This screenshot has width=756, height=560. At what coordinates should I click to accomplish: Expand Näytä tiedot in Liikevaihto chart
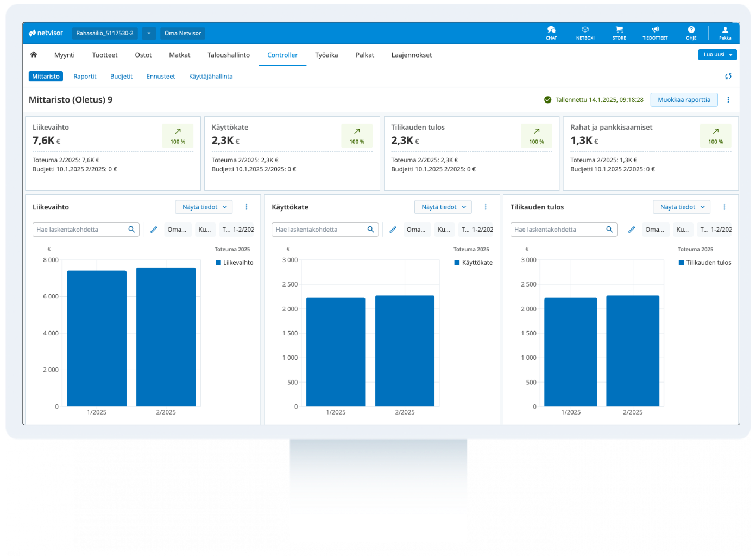tap(204, 207)
